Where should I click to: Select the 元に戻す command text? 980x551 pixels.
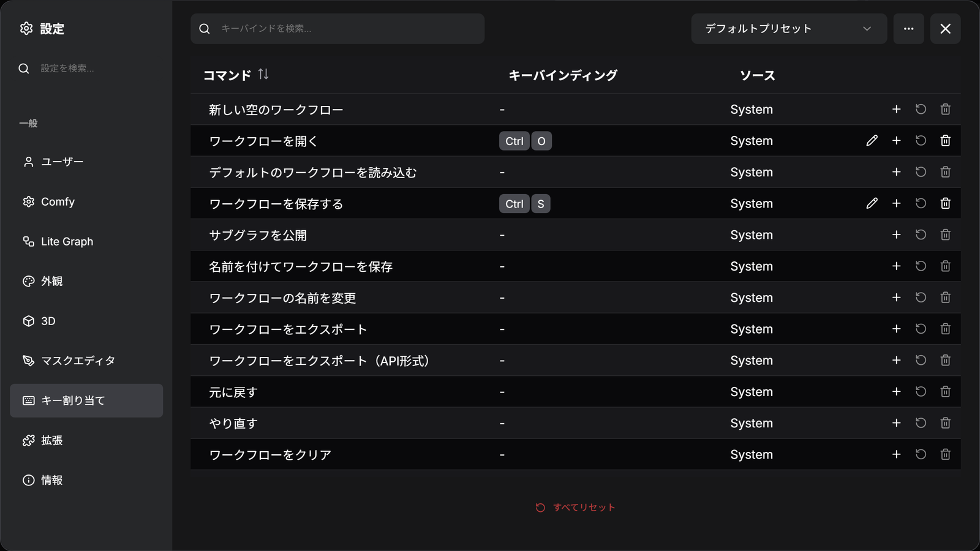[x=233, y=392]
